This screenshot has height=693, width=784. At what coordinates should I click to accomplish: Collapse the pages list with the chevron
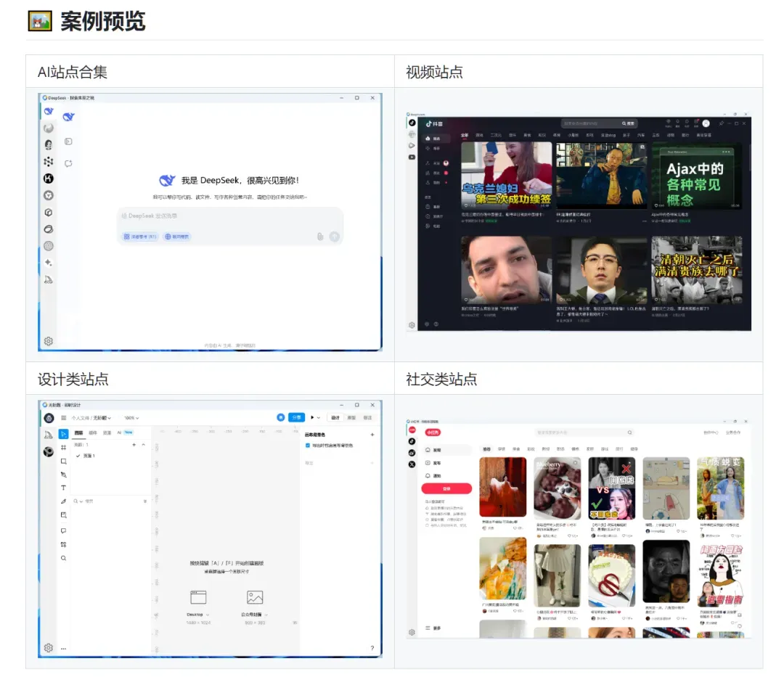pyautogui.click(x=144, y=445)
